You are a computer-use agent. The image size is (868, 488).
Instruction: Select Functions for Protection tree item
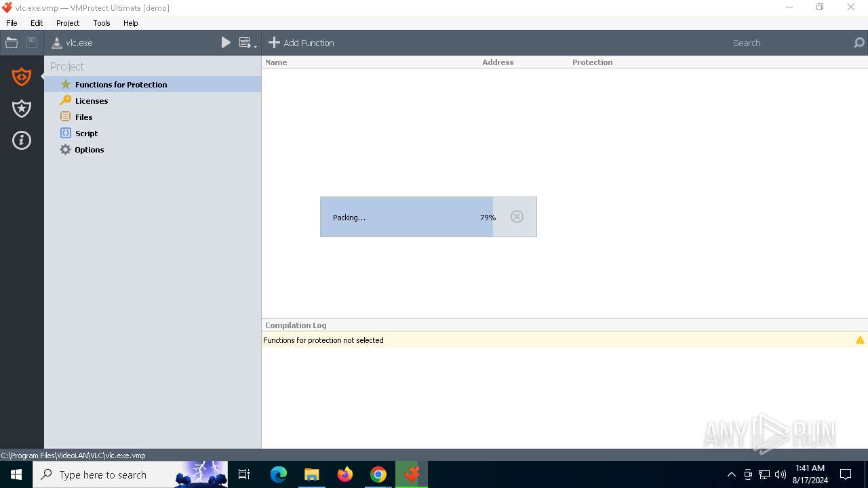[153, 85]
